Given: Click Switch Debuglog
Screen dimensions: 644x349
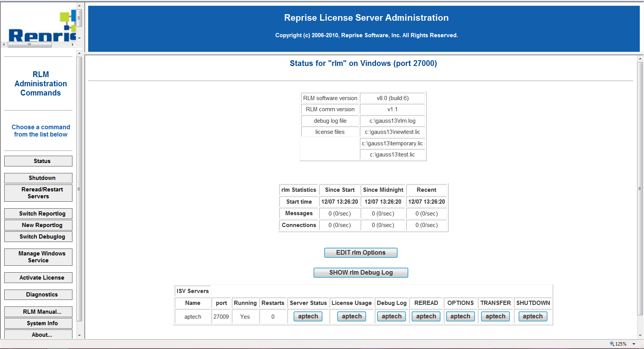Looking at the screenshot, I should [x=38, y=236].
